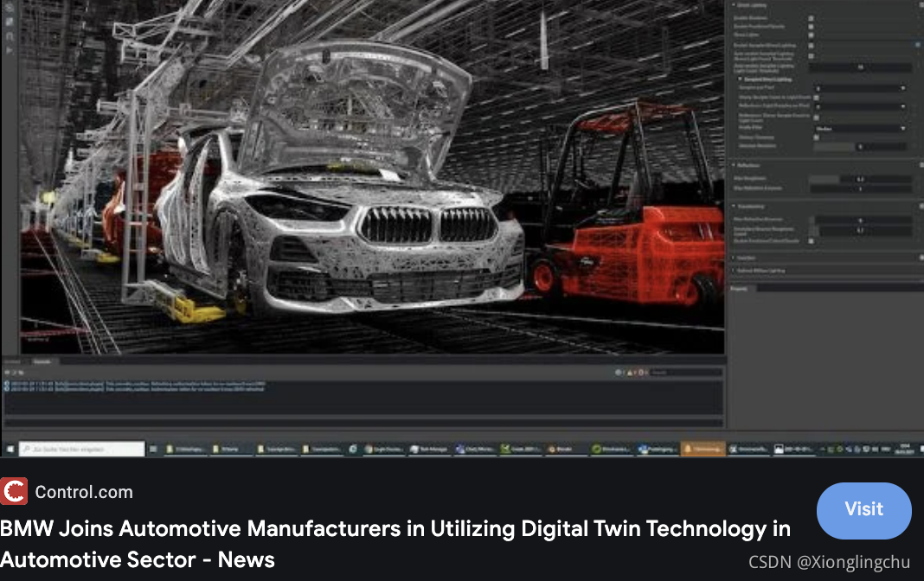
Task: Toggle the Enable Shadows checkbox
Action: point(811,18)
